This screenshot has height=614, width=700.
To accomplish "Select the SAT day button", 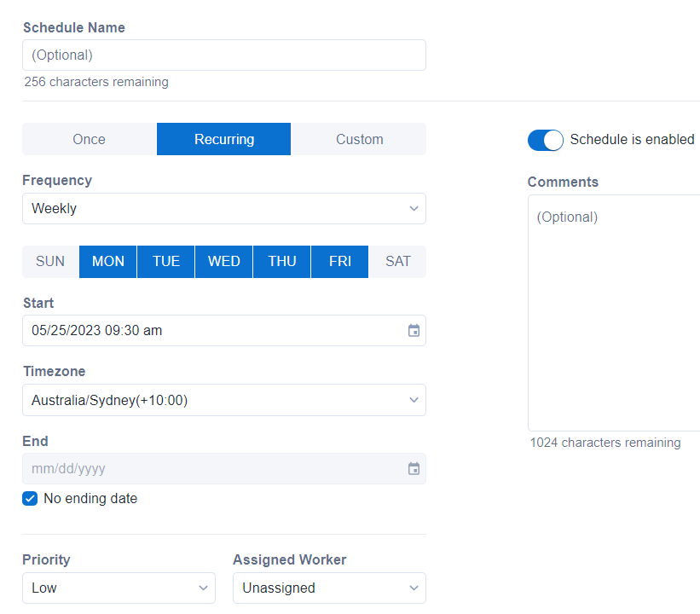I will click(x=397, y=261).
